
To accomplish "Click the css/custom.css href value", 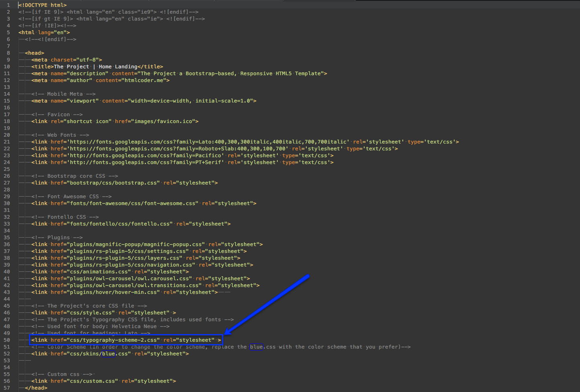I will pos(92,381).
